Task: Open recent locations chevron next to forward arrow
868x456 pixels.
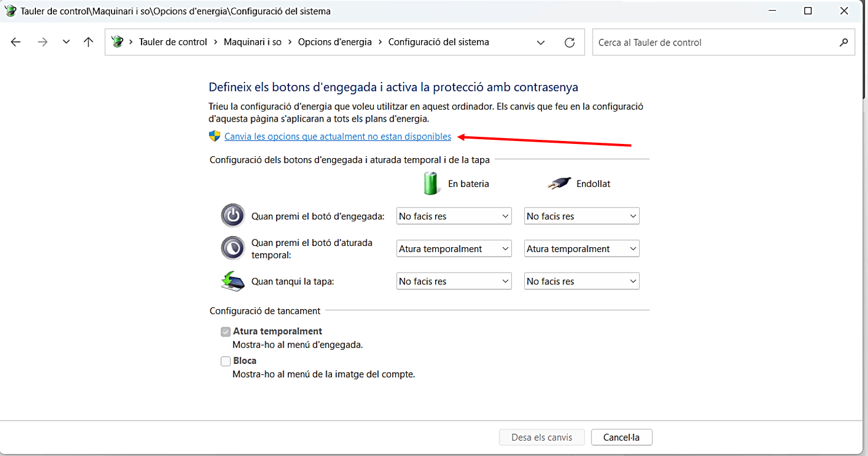Action: click(66, 42)
